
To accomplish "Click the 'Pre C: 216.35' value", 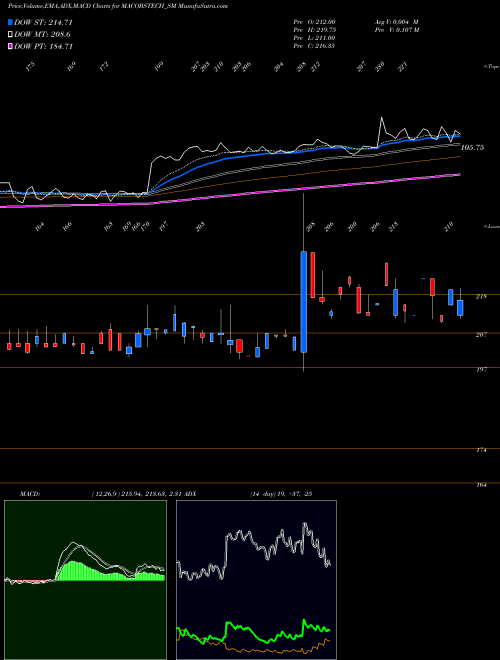I will pyautogui.click(x=314, y=46).
